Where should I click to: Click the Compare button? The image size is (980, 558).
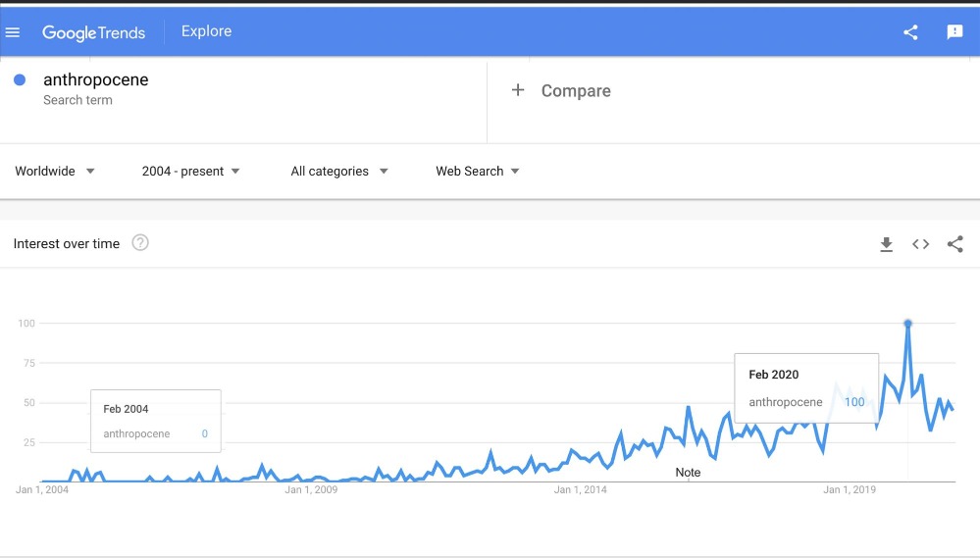tap(575, 91)
